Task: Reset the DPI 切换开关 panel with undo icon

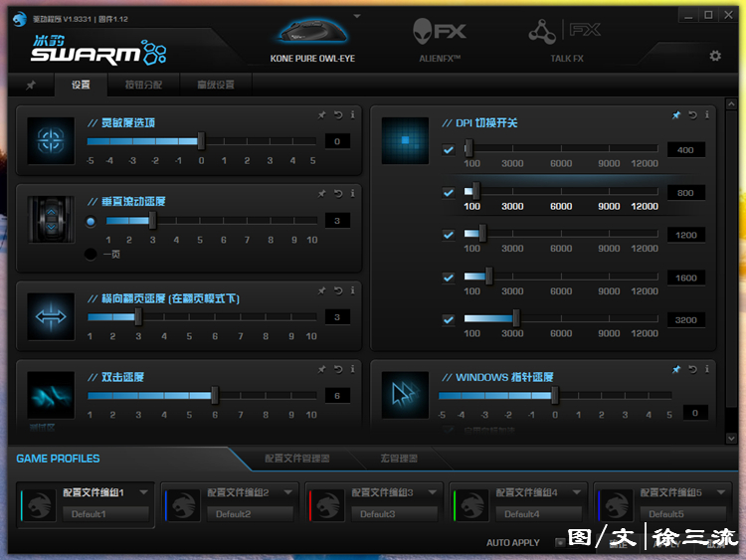Action: click(691, 115)
